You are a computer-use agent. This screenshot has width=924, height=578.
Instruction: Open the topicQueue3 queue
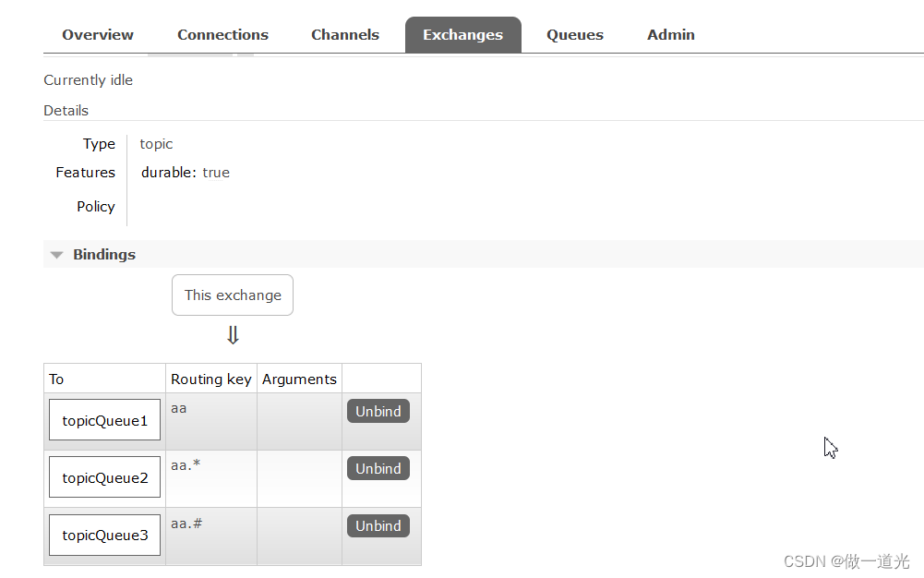tap(104, 535)
